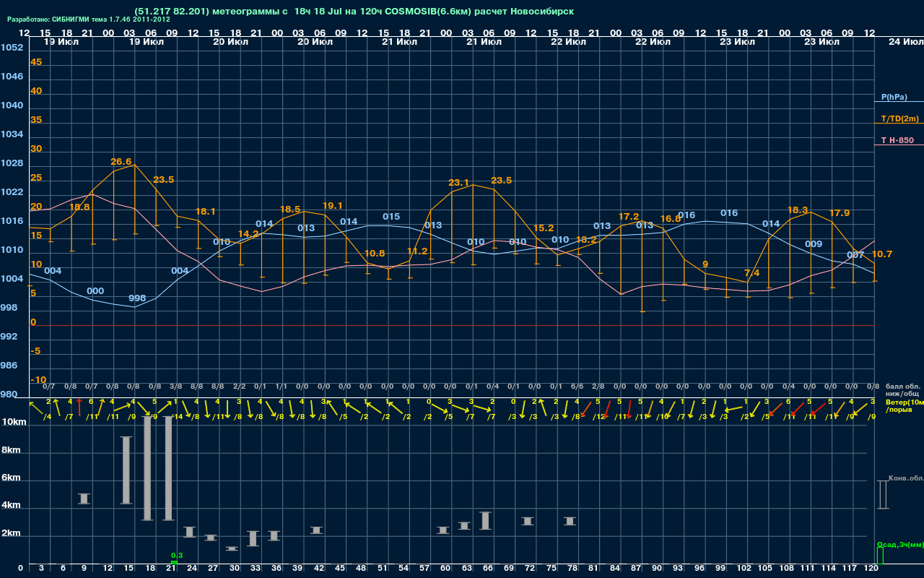Click the convective cloud legend symbol
This screenshot has width=924, height=578.
click(x=882, y=494)
